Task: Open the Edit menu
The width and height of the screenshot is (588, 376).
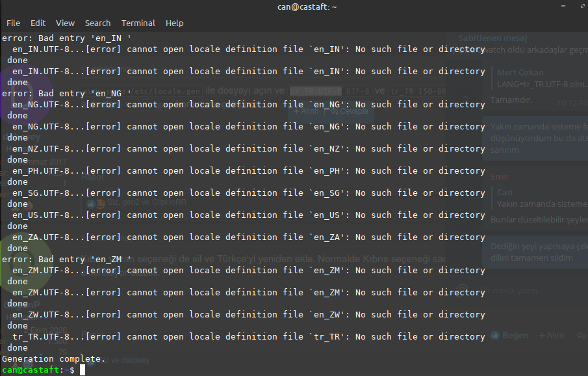Action: click(38, 23)
